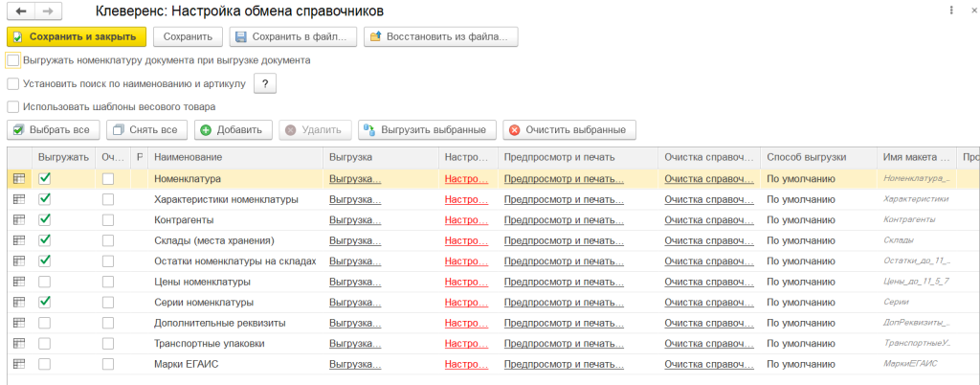Sort by the Наименование column header
This screenshot has width=980, height=385.
236,157
